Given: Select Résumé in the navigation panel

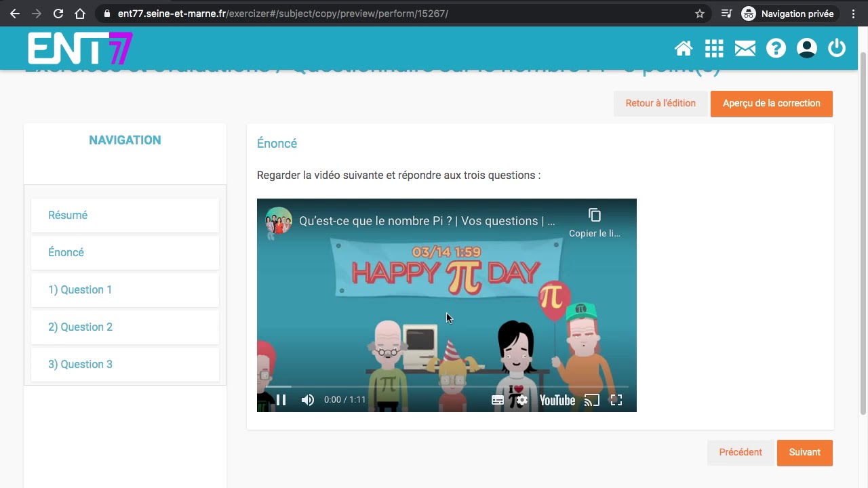Looking at the screenshot, I should (125, 215).
